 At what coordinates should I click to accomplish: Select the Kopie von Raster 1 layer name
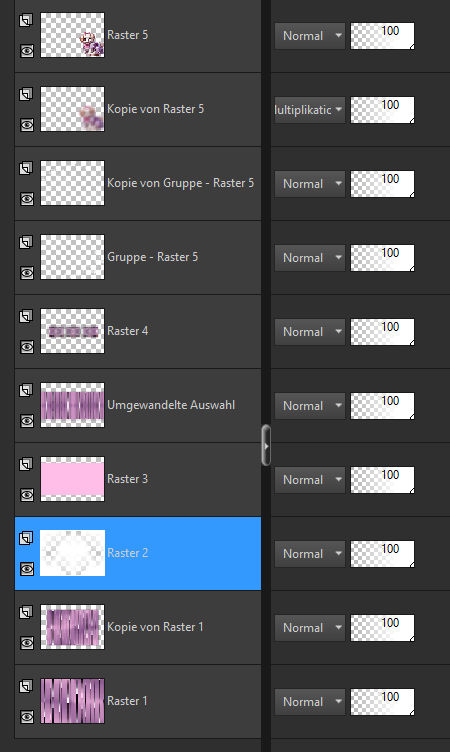pos(155,627)
